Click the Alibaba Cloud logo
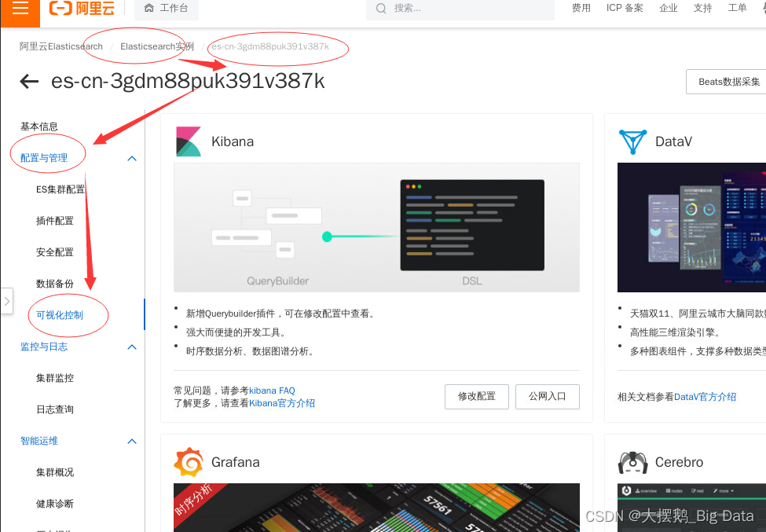This screenshot has height=532, width=766. (82, 9)
